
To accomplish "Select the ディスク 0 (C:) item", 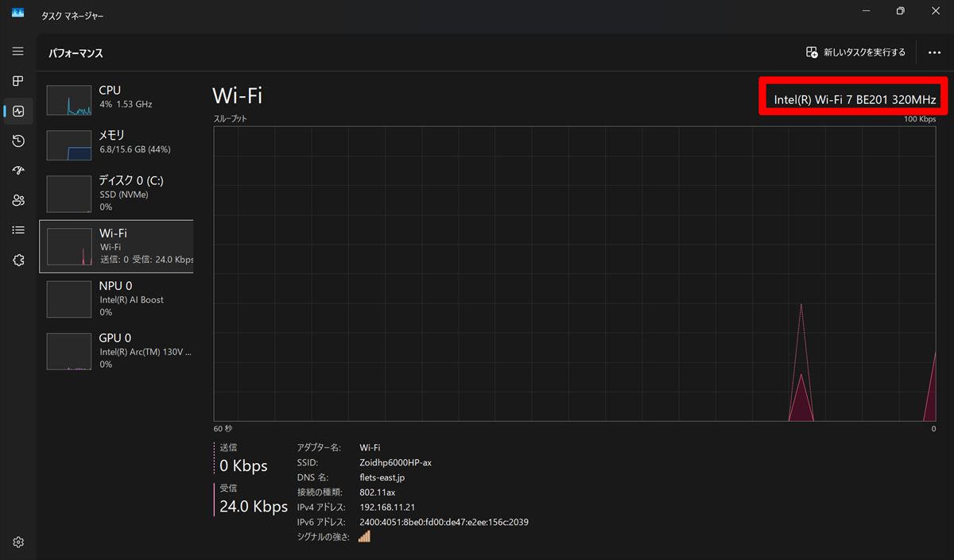I will click(x=116, y=193).
